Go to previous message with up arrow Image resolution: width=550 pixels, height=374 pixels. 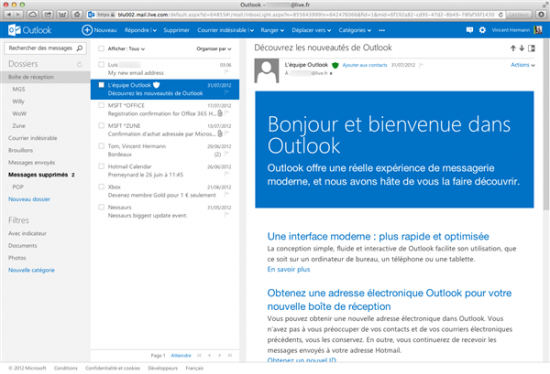(x=513, y=48)
